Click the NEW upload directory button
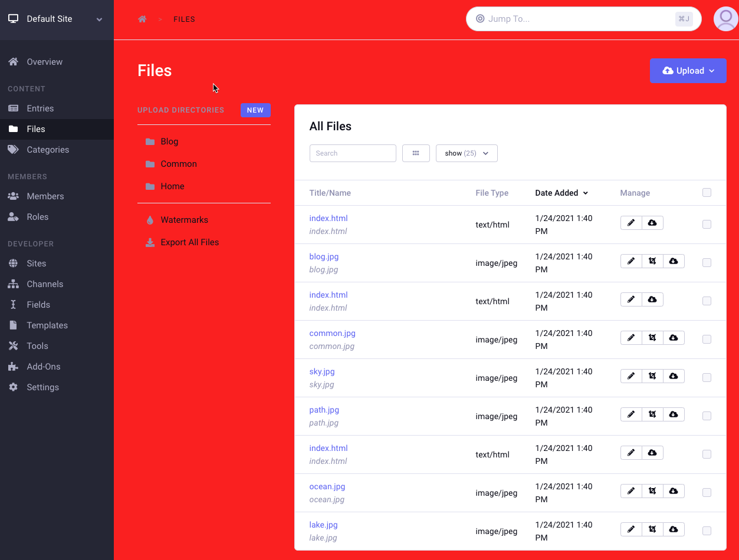The height and width of the screenshot is (560, 739). click(x=255, y=110)
